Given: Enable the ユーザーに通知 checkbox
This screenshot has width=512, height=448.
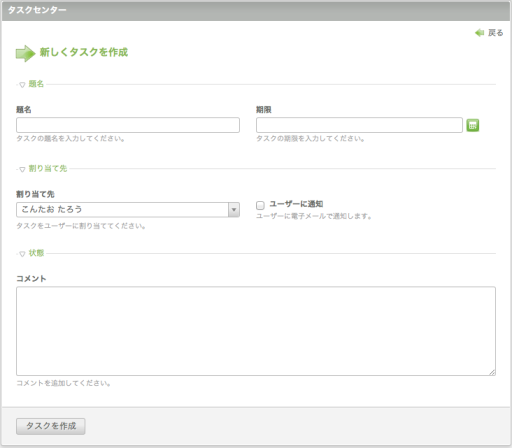Looking at the screenshot, I should [x=260, y=205].
